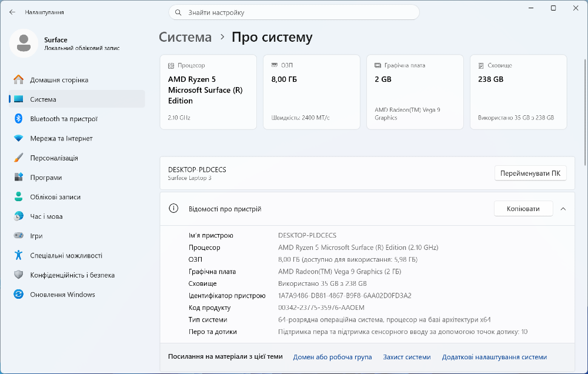Image resolution: width=588 pixels, height=374 pixels.
Task: Click the Оновлення Windows sync icon
Action: [x=18, y=294]
